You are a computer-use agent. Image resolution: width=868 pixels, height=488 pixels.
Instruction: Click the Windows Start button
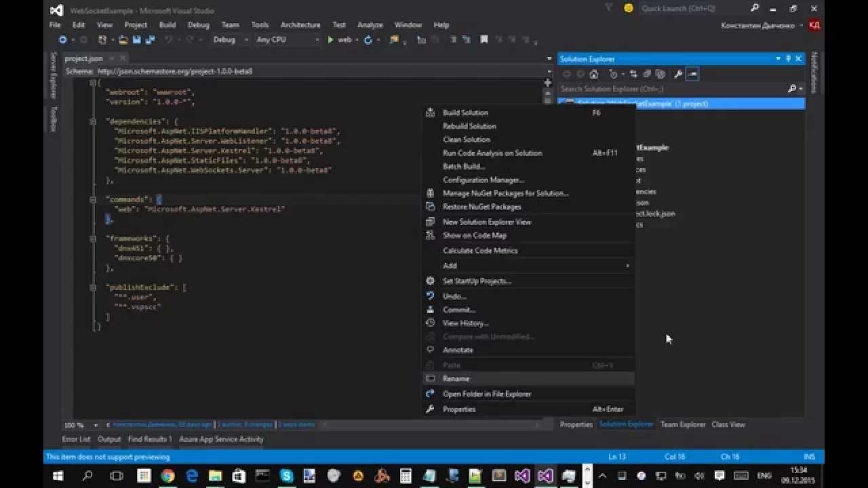(x=58, y=476)
